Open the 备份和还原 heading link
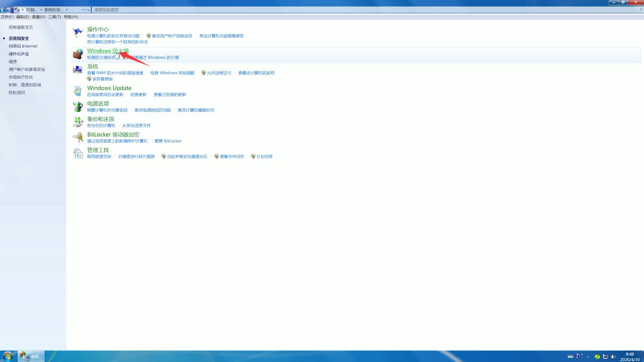Image resolution: width=644 pixels, height=362 pixels. (101, 119)
